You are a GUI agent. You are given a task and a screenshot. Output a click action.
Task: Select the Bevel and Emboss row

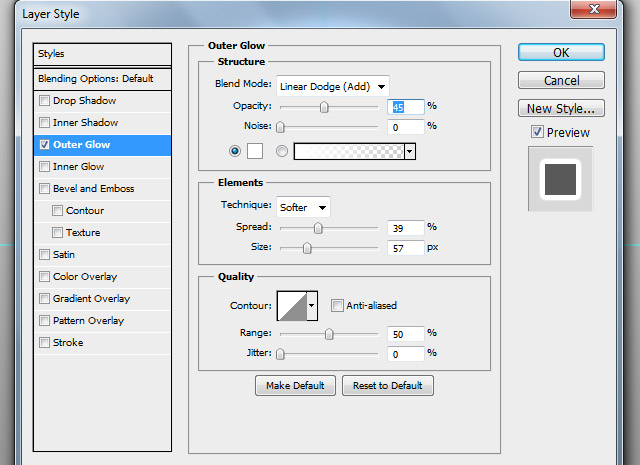(102, 189)
